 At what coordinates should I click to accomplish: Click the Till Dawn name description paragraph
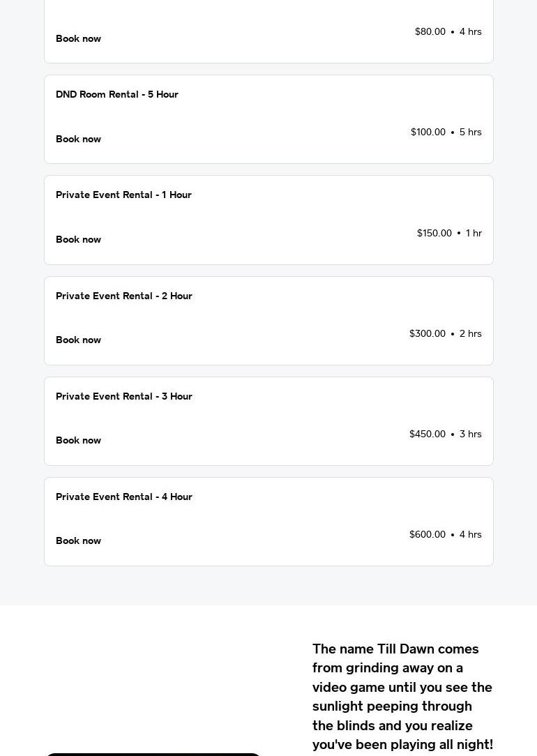pos(402,696)
